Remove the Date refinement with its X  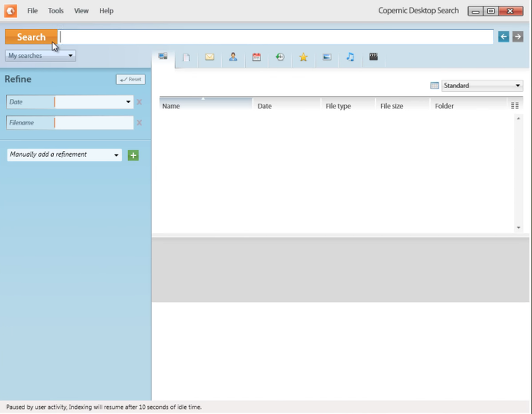click(139, 102)
